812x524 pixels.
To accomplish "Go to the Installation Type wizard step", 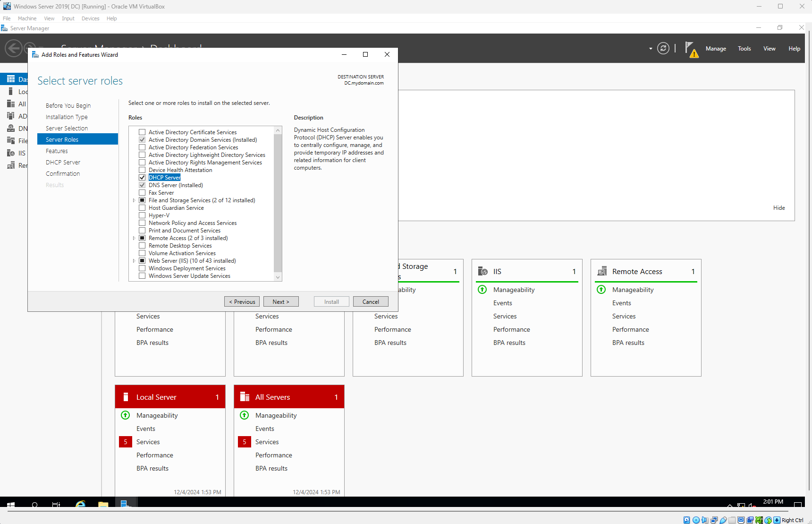I will click(x=67, y=117).
